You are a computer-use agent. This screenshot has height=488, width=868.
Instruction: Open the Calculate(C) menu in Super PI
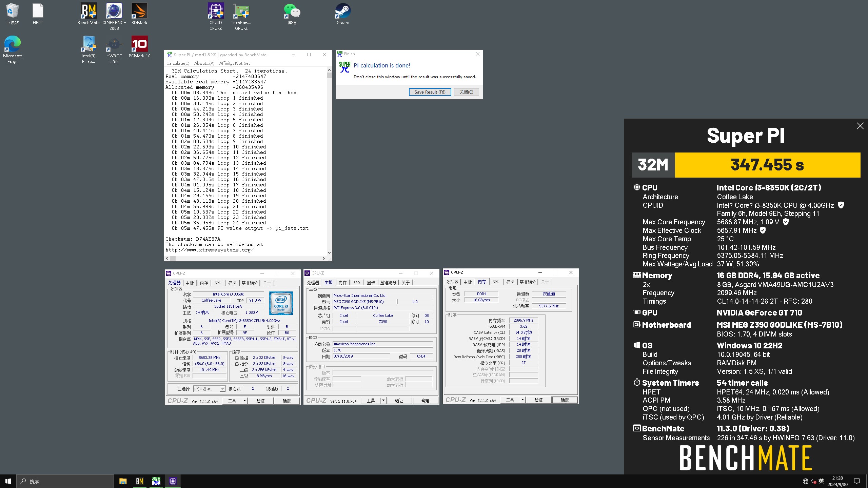point(178,63)
